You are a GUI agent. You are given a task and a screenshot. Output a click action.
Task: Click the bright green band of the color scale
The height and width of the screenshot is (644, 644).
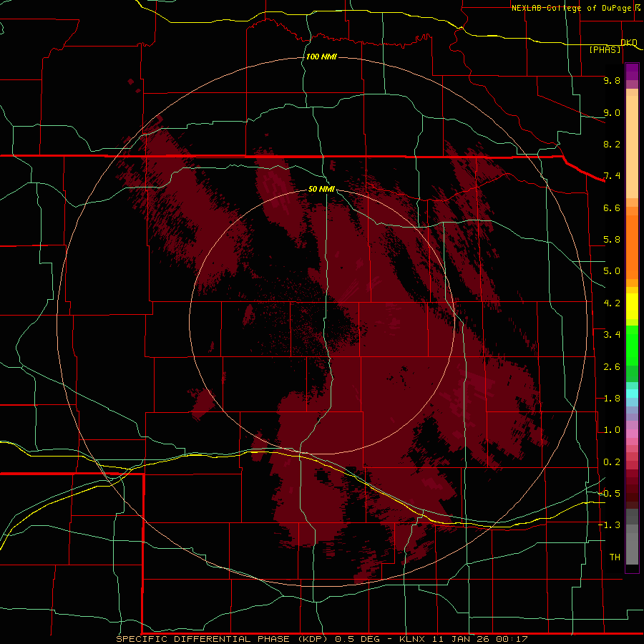pyautogui.click(x=632, y=345)
